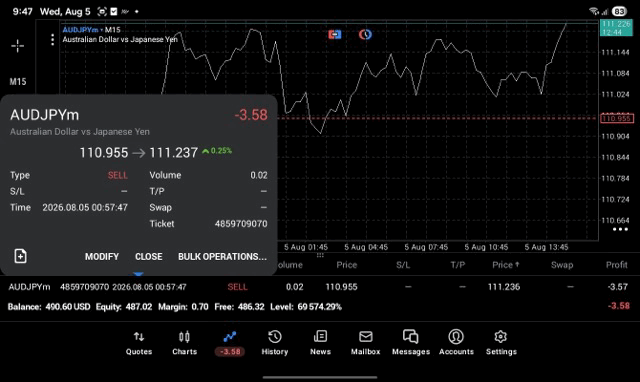Tap the Swap column header

point(562,265)
